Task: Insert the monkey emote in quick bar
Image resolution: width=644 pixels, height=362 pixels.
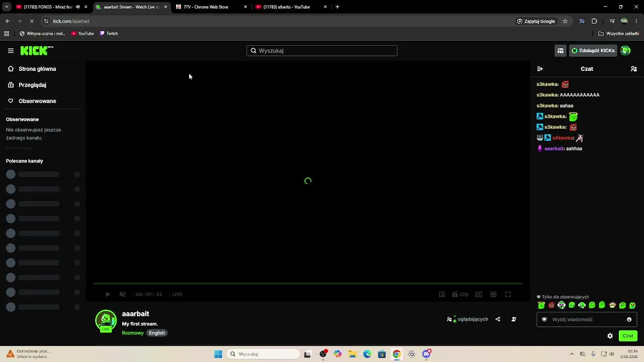Action: click(x=612, y=305)
